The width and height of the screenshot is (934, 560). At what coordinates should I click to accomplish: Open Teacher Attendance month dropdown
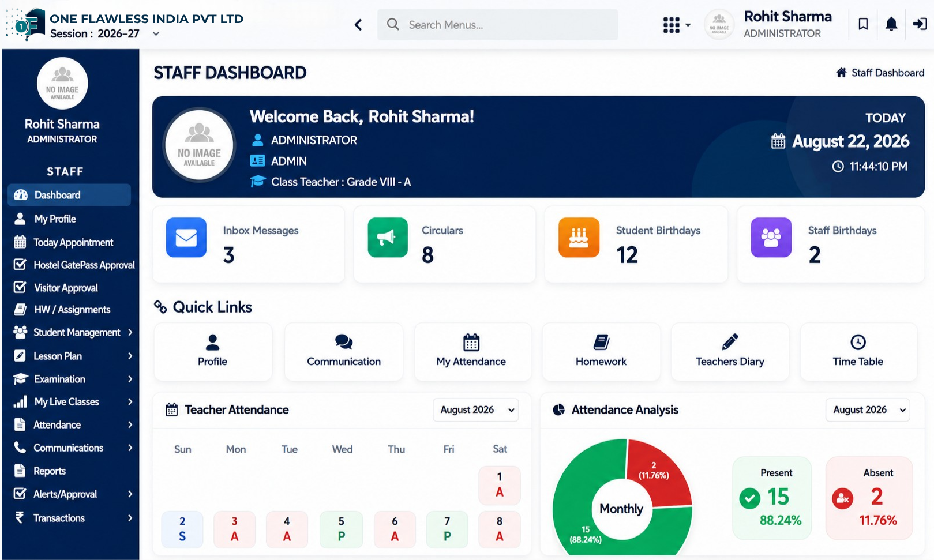(476, 409)
